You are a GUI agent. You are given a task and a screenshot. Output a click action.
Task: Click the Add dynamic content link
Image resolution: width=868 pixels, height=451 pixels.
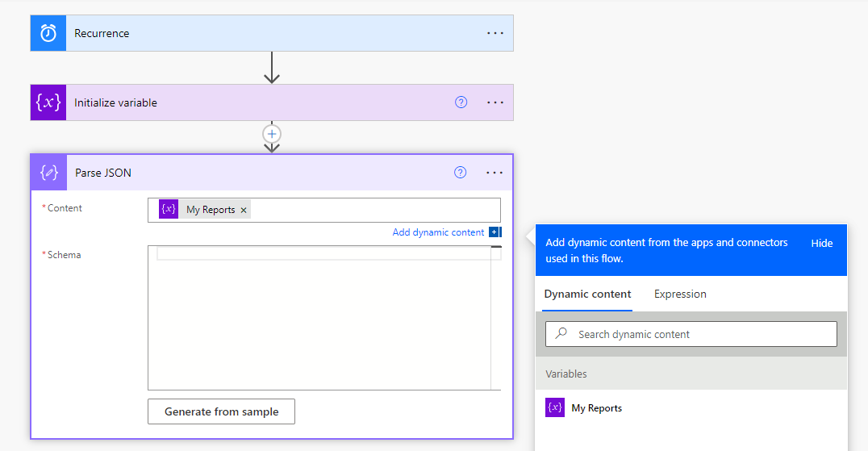pyautogui.click(x=438, y=232)
